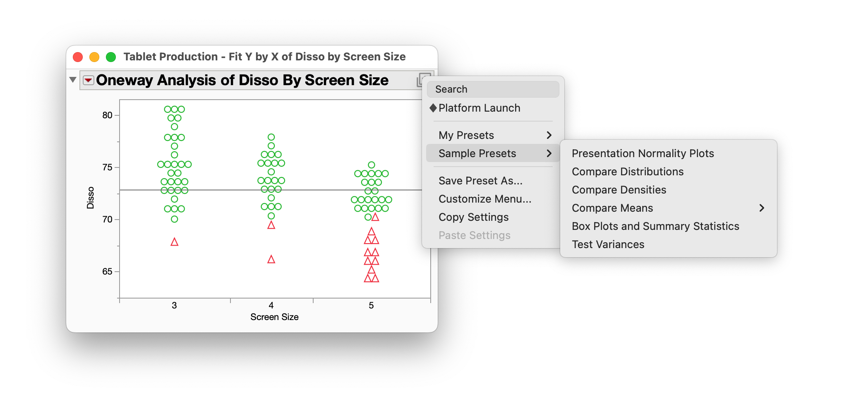Image resolution: width=868 pixels, height=411 pixels.
Task: Click the Search field in the presets menu
Action: pos(493,89)
